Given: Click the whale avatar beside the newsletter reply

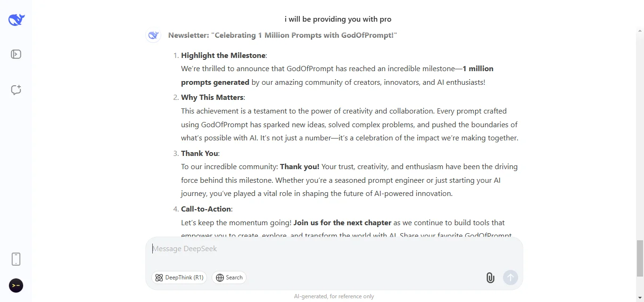Looking at the screenshot, I should point(153,35).
